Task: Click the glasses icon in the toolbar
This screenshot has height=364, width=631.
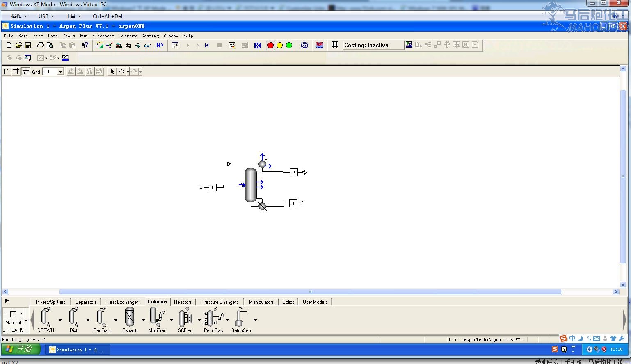Action: 147,45
